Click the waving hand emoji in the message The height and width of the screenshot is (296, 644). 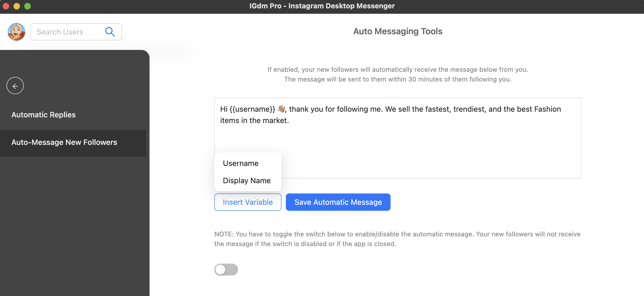click(x=282, y=109)
